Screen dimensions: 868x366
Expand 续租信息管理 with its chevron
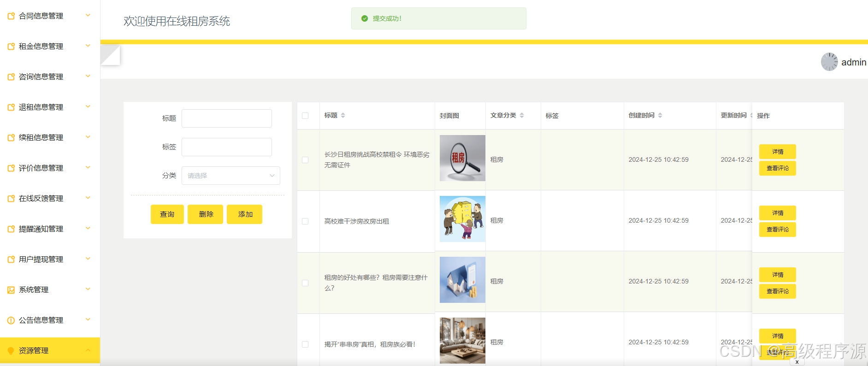tap(88, 137)
